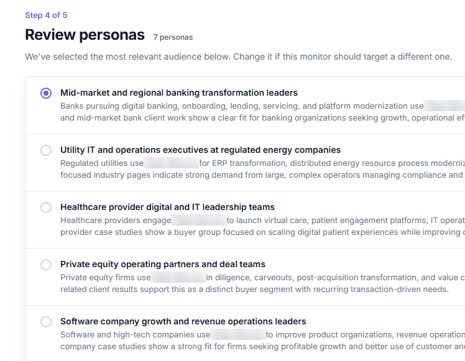
Task: Click the 'Utility IT and operations executives' persona title
Action: pyautogui.click(x=200, y=150)
